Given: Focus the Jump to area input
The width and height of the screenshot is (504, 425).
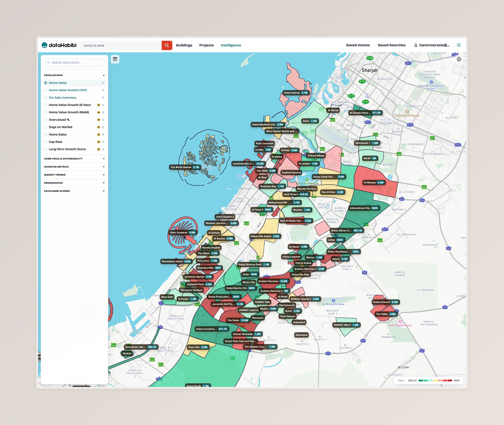Looking at the screenshot, I should (121, 45).
